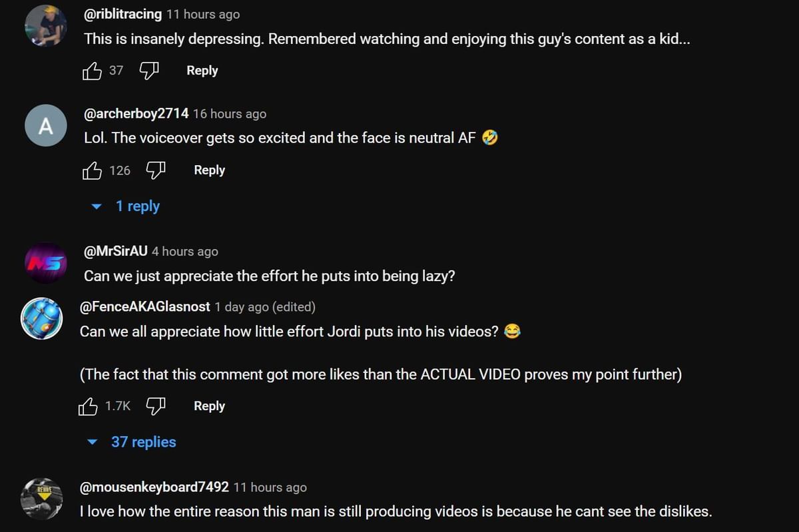Image resolution: width=799 pixels, height=532 pixels.
Task: Click @MrSirAU's MS logo avatar
Action: (45, 263)
